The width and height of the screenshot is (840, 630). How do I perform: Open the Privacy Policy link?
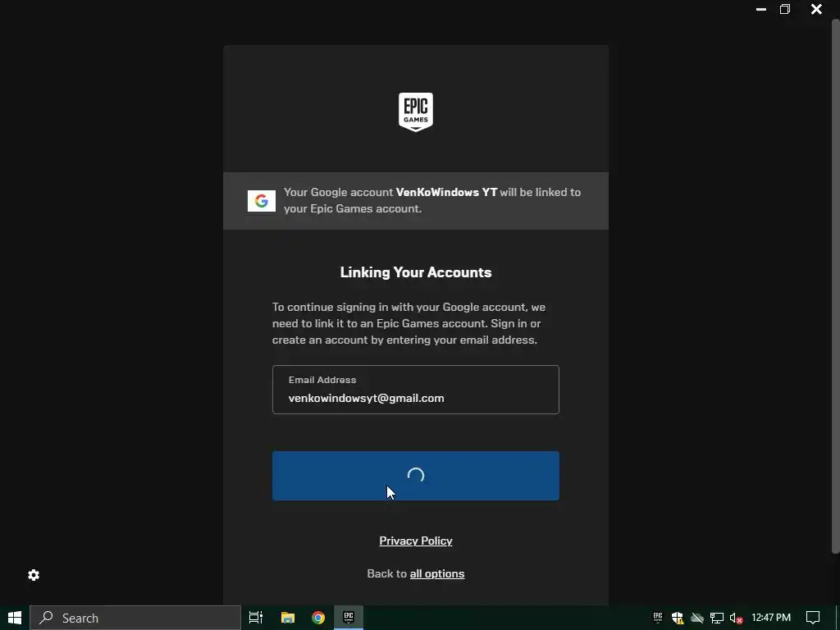click(416, 541)
